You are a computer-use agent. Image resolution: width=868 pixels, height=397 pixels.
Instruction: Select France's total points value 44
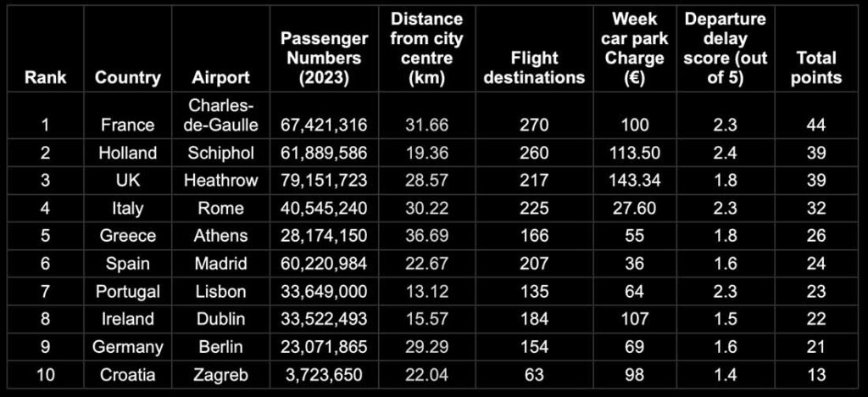(x=815, y=125)
